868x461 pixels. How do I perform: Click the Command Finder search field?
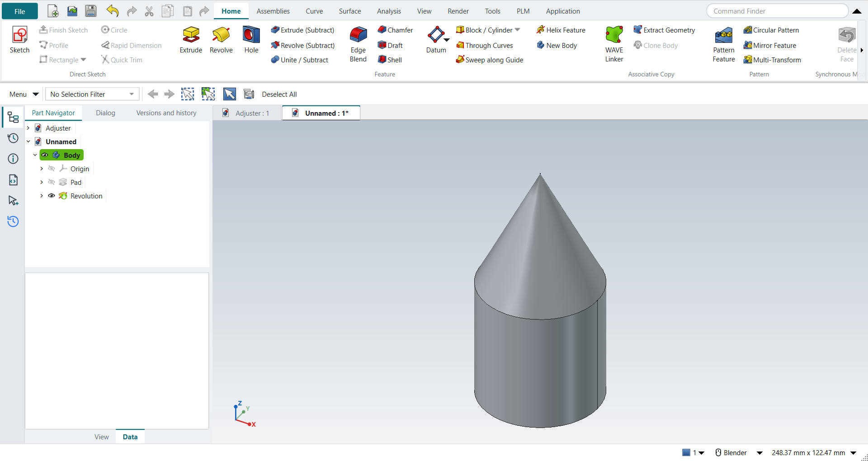pyautogui.click(x=777, y=11)
